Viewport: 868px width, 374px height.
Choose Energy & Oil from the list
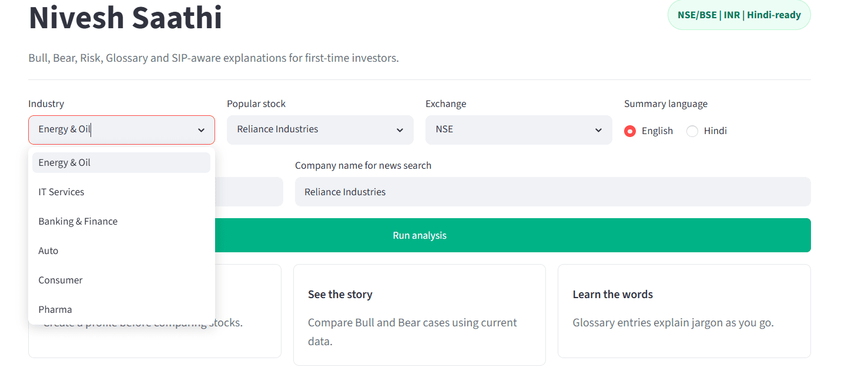[x=122, y=163]
